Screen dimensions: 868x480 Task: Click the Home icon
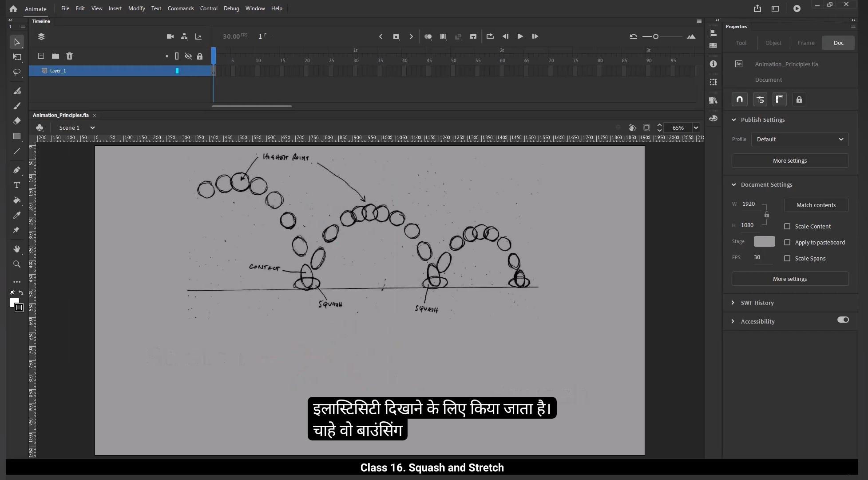pyautogui.click(x=13, y=8)
